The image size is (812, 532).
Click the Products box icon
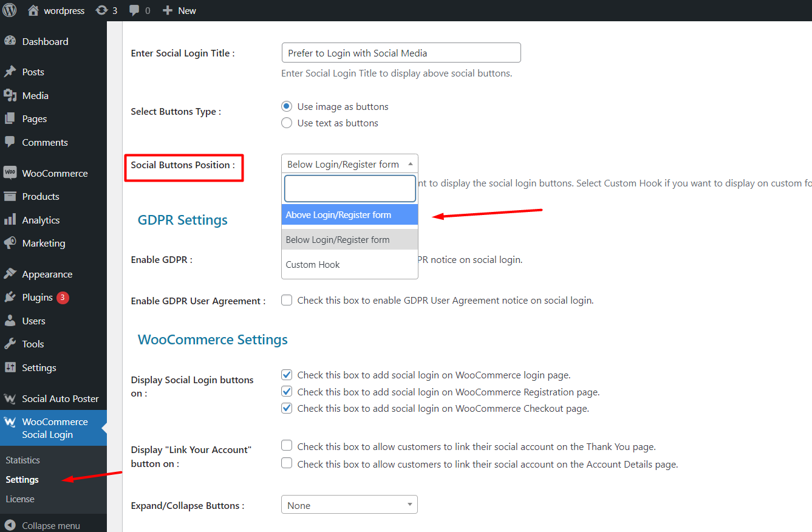coord(10,196)
